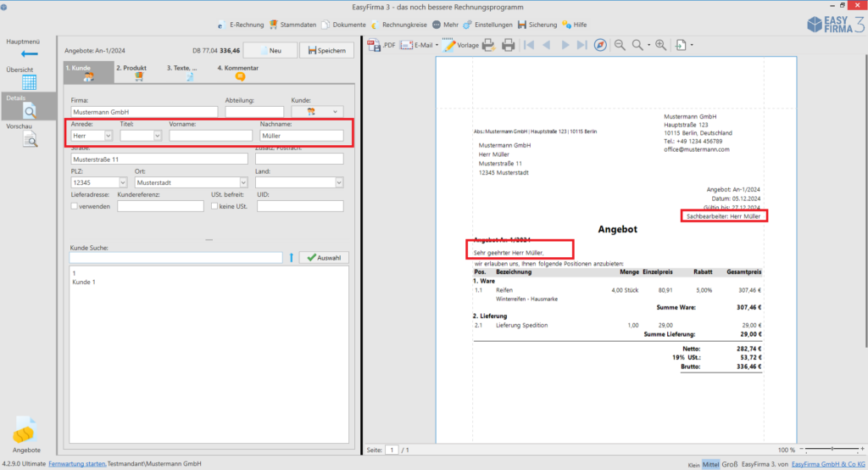Screen dimensions: 868x470
Task: Click the Fernwartung starten link
Action: (77, 464)
